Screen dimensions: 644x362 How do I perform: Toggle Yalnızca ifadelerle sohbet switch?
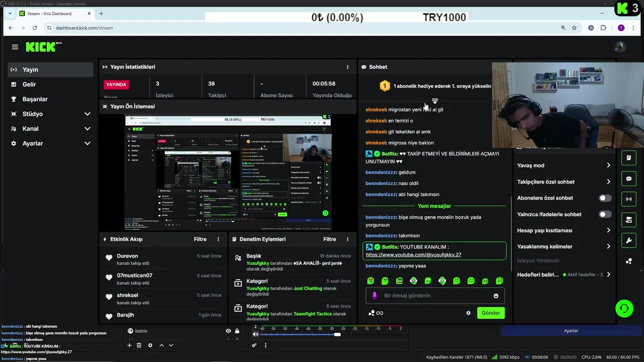605,214
